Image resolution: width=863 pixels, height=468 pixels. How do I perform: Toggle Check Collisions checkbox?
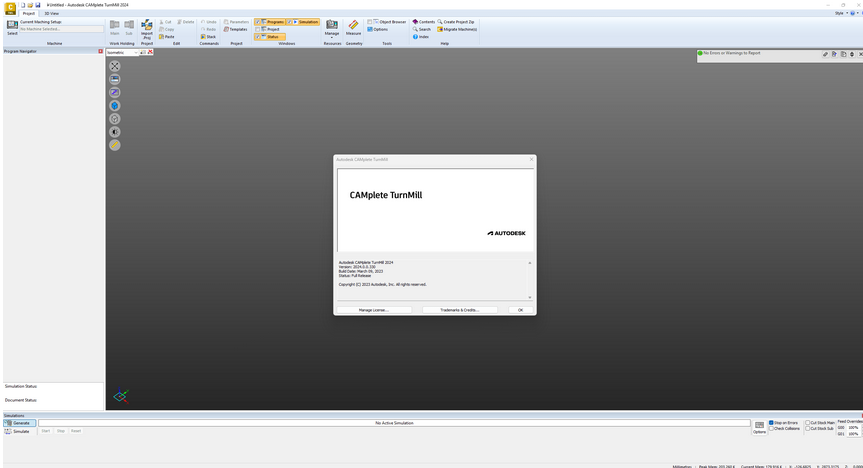771,428
